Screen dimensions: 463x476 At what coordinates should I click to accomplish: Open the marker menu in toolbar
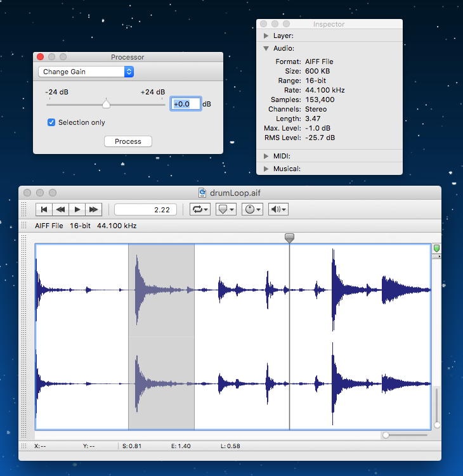point(226,209)
